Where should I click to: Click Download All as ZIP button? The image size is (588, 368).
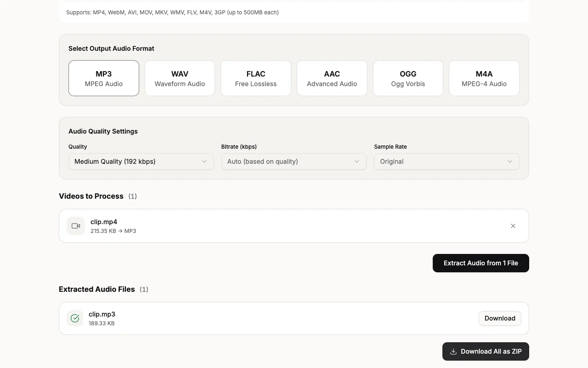coord(485,351)
